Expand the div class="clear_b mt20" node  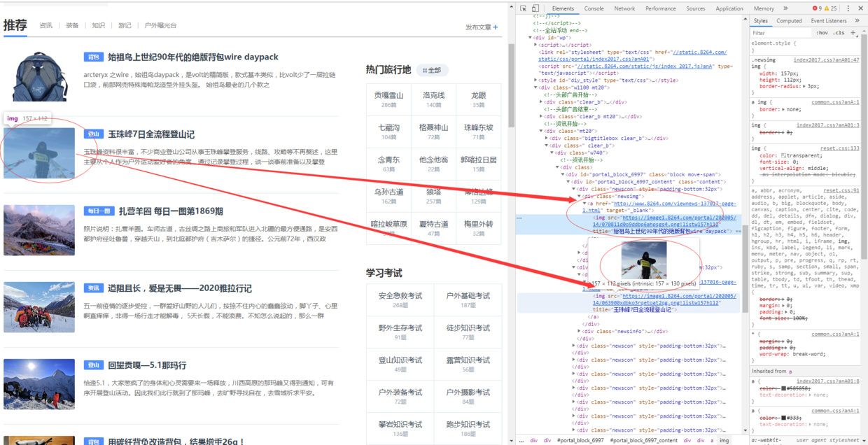click(x=540, y=117)
